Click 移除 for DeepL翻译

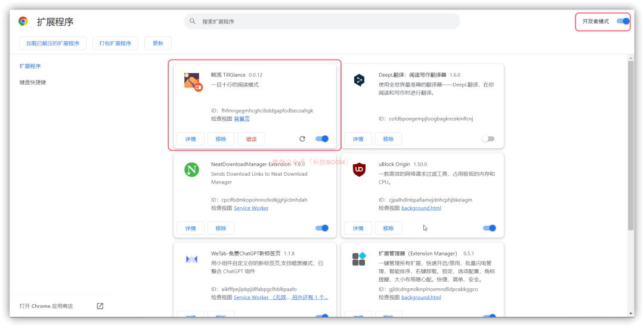coord(389,139)
